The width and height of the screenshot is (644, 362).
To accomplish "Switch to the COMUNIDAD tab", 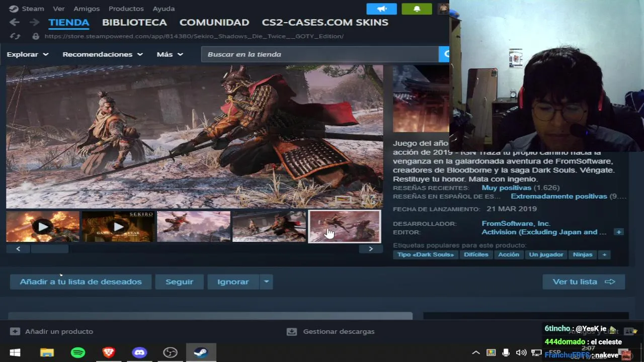I will click(214, 22).
